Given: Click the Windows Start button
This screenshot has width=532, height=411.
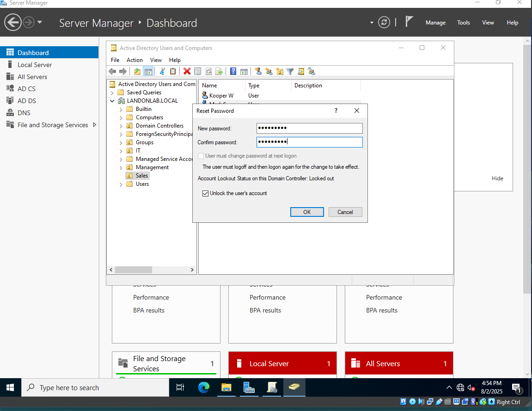Looking at the screenshot, I should click(10, 387).
